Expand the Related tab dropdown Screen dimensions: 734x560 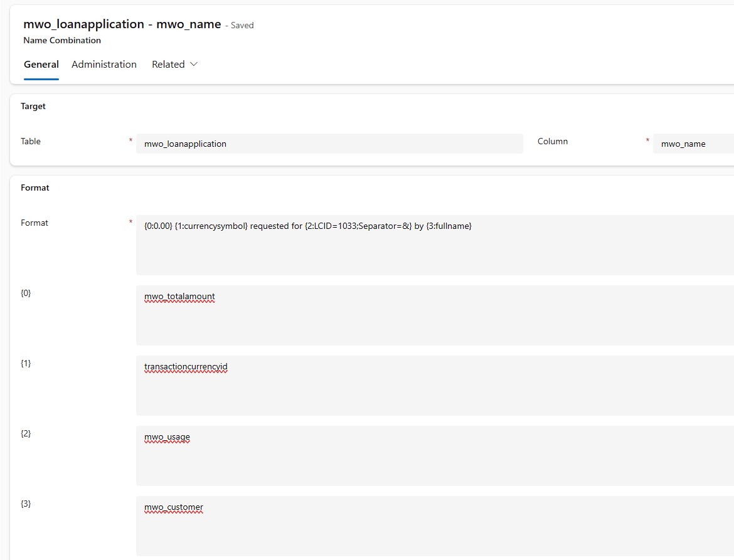click(x=174, y=65)
